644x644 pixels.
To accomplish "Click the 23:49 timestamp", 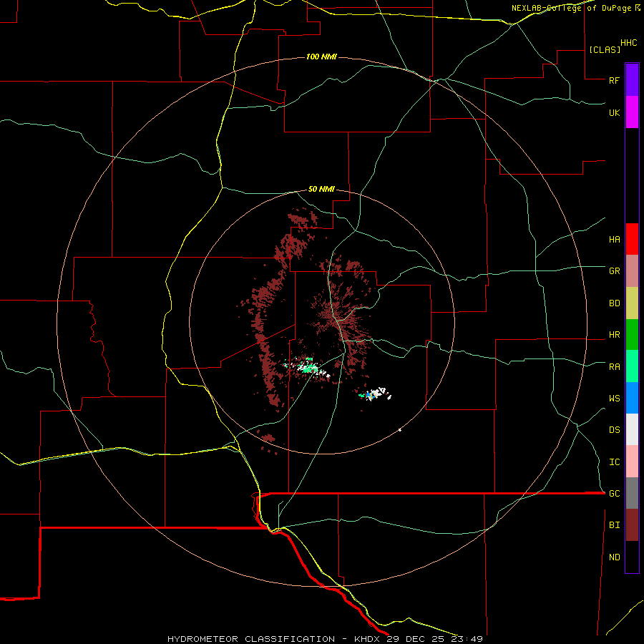I will click(x=467, y=639).
